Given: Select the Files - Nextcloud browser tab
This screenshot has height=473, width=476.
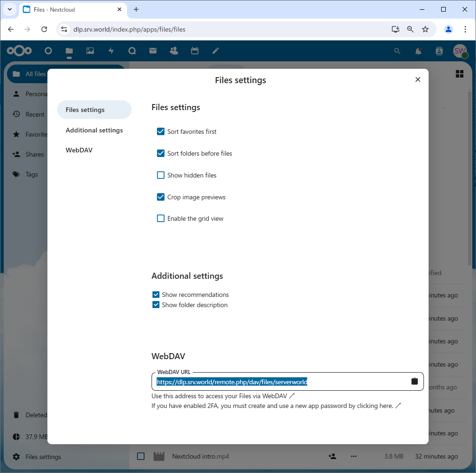Looking at the screenshot, I should [73, 10].
